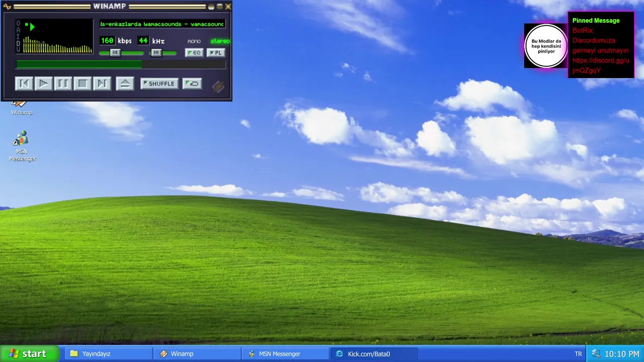Skip to the next track in Winamp
644x362 pixels.
coord(102,83)
